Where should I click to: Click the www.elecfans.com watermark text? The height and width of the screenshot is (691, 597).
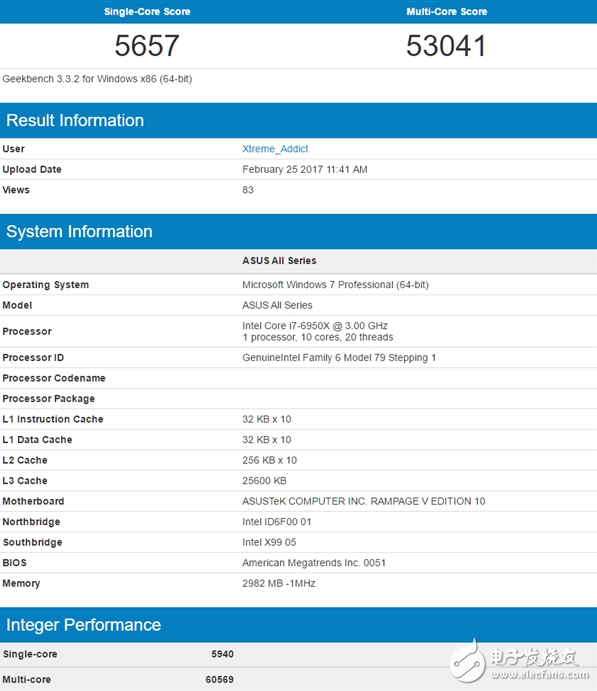click(x=540, y=674)
